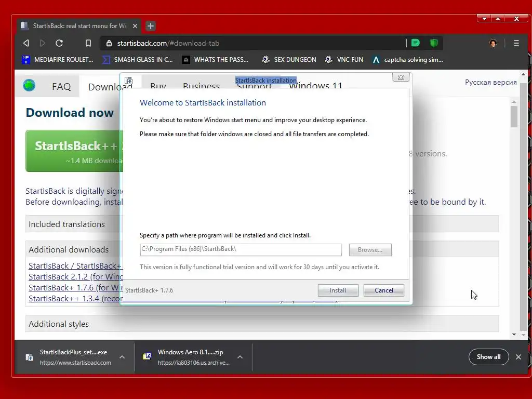The width and height of the screenshot is (532, 399).
Task: Bookmark this page with the bookmark icon
Action: pos(88,43)
